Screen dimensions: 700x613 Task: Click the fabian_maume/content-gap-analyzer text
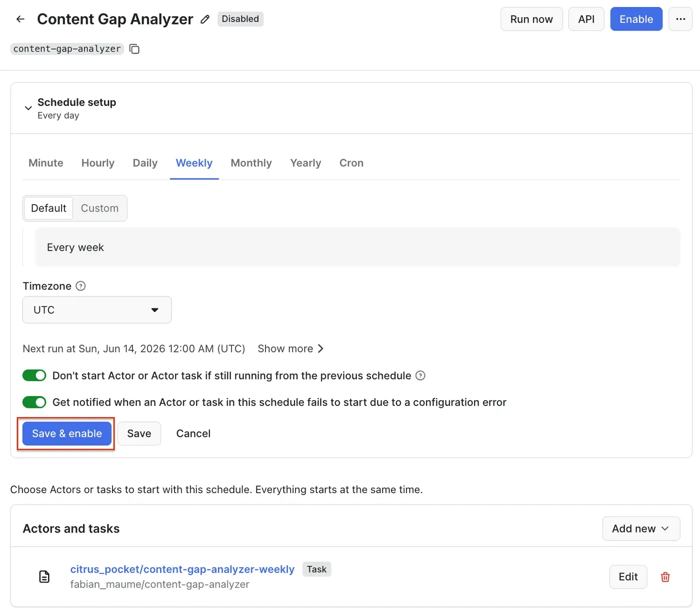click(x=159, y=584)
